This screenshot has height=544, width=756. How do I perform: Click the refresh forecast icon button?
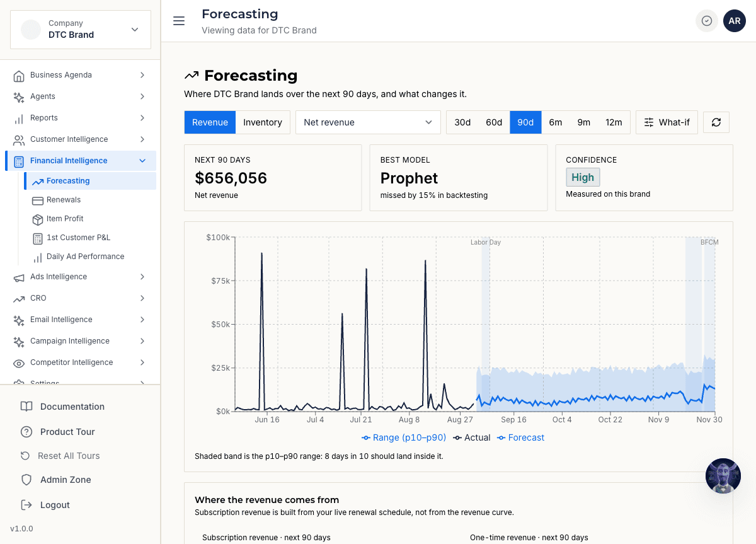coord(716,122)
